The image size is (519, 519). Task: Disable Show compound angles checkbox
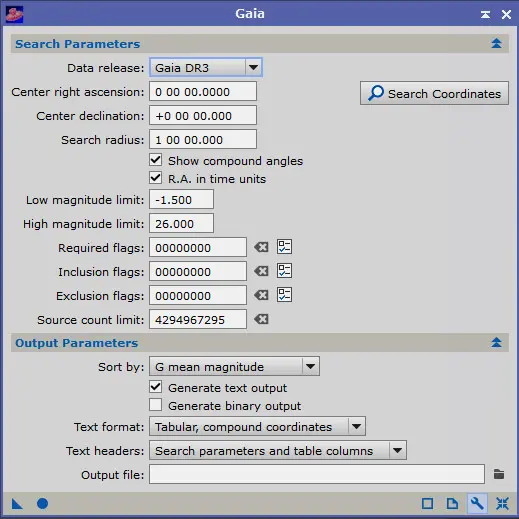pyautogui.click(x=156, y=160)
